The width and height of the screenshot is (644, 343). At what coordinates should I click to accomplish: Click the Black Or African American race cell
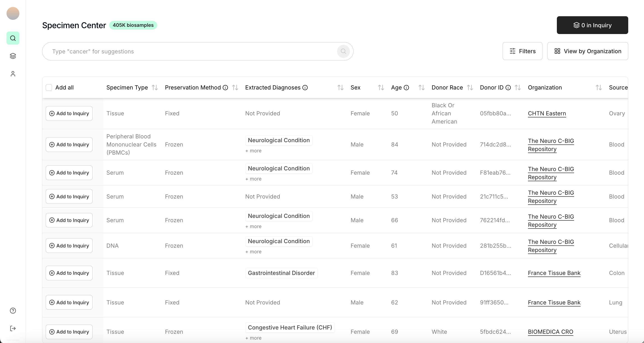[x=444, y=114]
